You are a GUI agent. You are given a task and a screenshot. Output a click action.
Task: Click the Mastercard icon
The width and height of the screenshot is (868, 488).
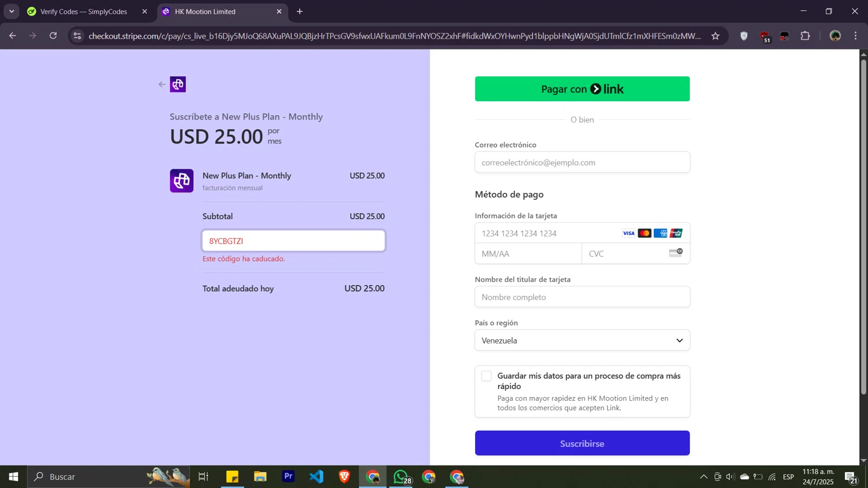pyautogui.click(x=645, y=233)
